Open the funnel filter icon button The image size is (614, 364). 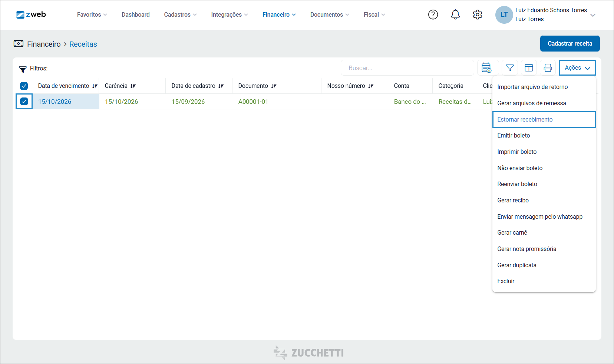510,68
